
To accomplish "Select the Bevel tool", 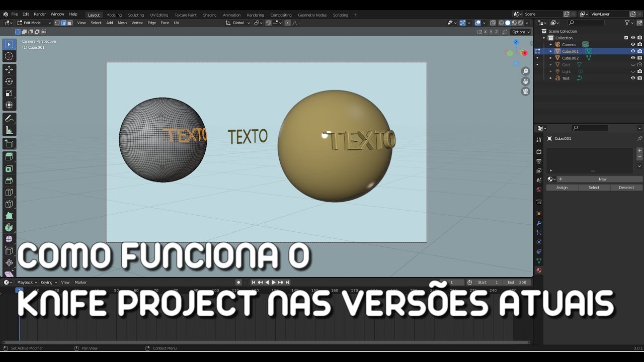I will (x=9, y=180).
